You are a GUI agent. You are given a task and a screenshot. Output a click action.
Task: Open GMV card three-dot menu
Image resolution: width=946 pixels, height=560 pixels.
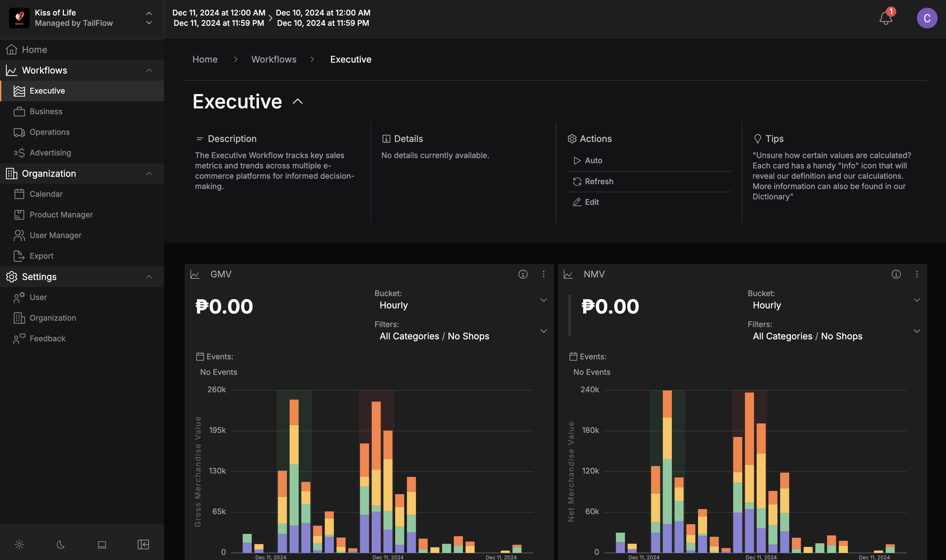click(x=543, y=274)
